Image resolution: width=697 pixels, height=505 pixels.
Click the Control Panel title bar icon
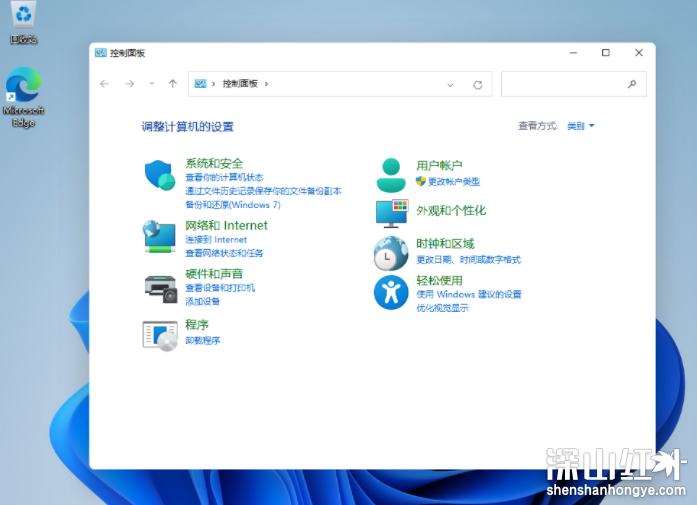point(100,53)
